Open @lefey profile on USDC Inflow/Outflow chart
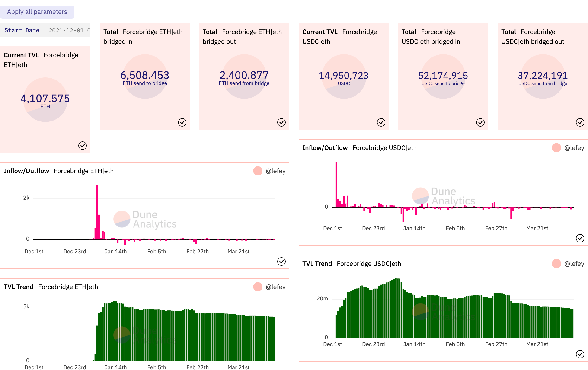 (574, 148)
